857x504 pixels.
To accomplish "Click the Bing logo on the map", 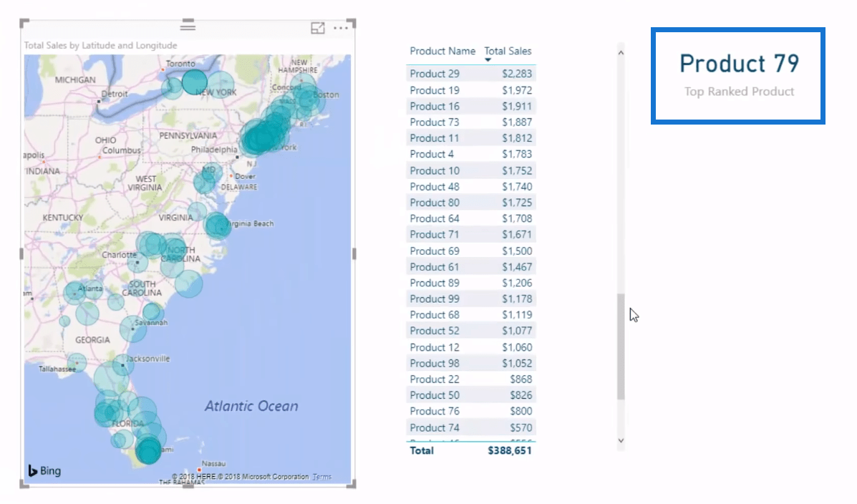I will point(44,470).
